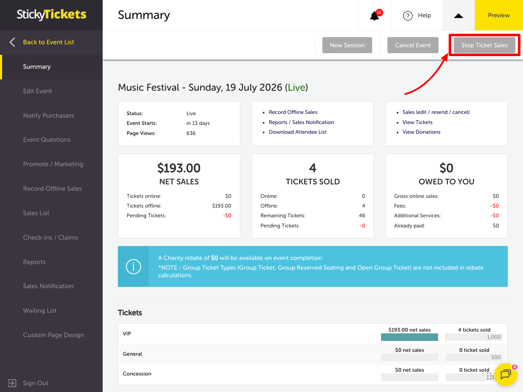The image size is (523, 392).
Task: Open Event Questions in the sidebar
Action: 47,140
